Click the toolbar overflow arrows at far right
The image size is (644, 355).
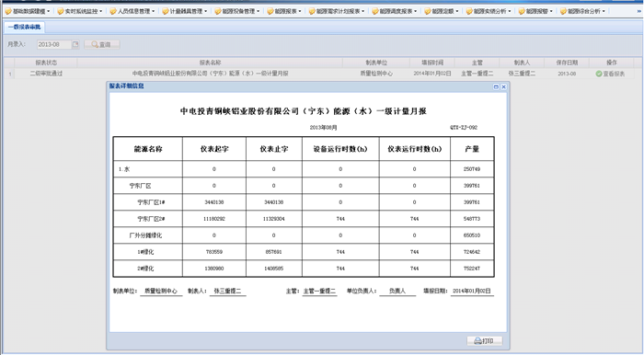(x=638, y=11)
